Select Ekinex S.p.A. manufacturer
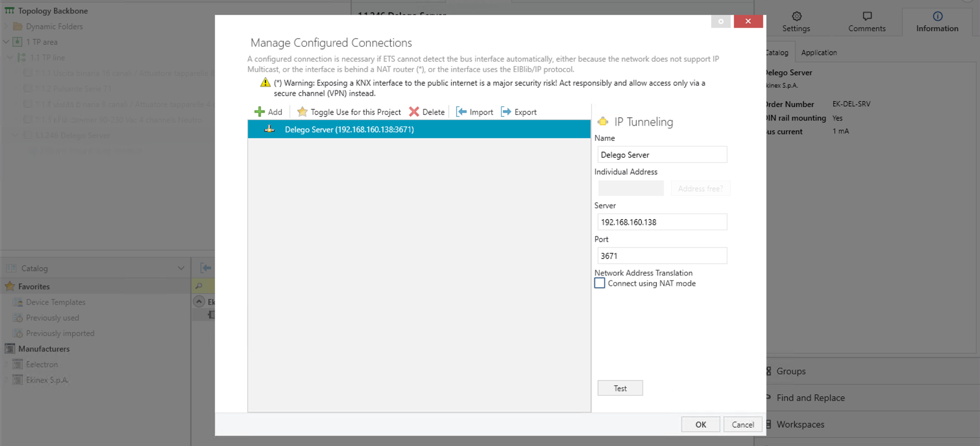 [47, 380]
